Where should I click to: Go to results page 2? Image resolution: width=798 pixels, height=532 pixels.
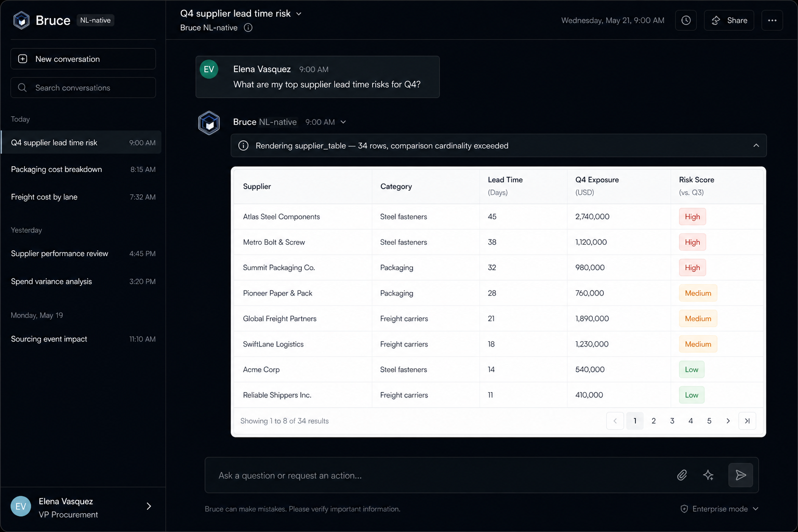click(x=654, y=421)
